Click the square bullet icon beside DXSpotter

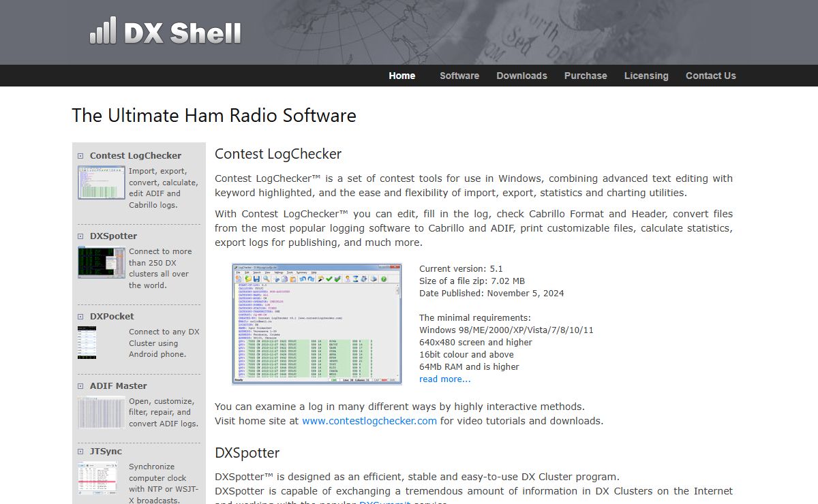click(80, 236)
